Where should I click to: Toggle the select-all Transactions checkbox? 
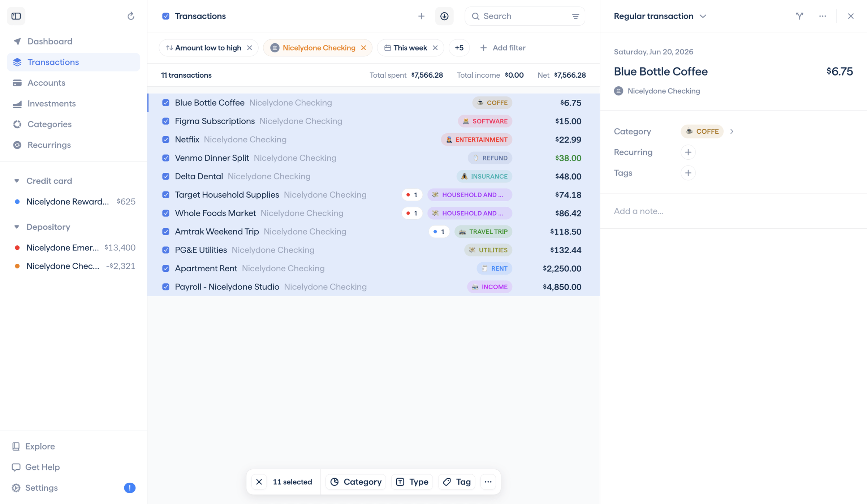[x=166, y=16]
